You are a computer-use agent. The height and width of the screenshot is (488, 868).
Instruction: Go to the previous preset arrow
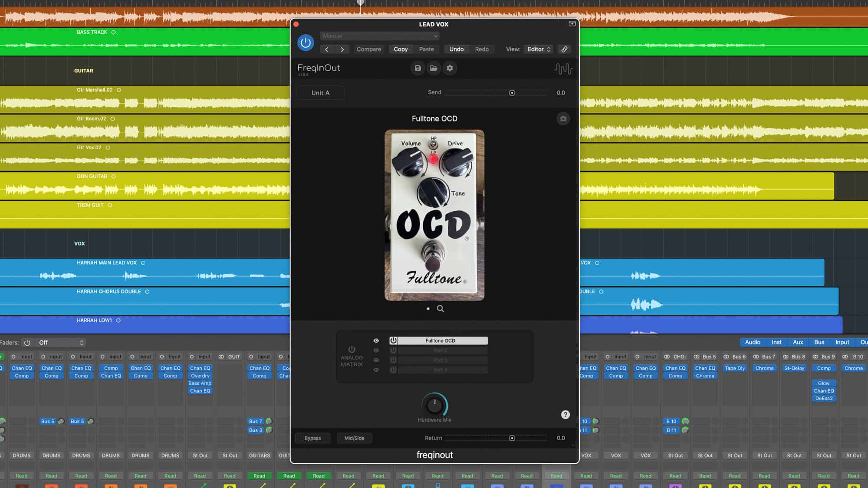pyautogui.click(x=327, y=49)
